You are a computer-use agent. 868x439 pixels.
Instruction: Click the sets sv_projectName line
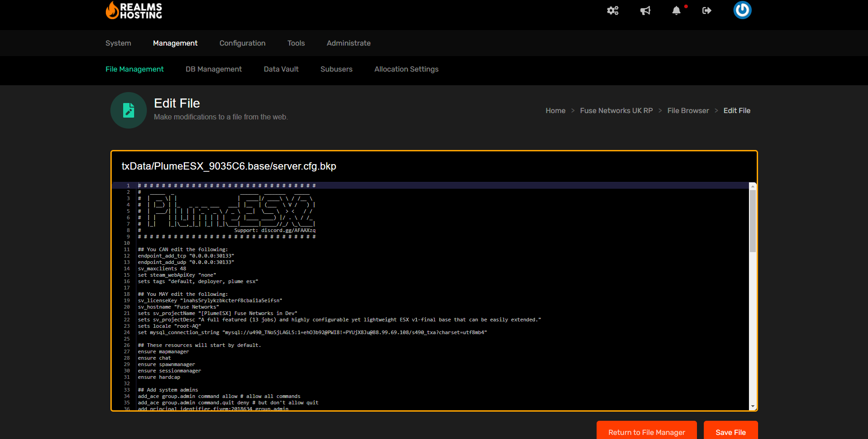pyautogui.click(x=218, y=313)
